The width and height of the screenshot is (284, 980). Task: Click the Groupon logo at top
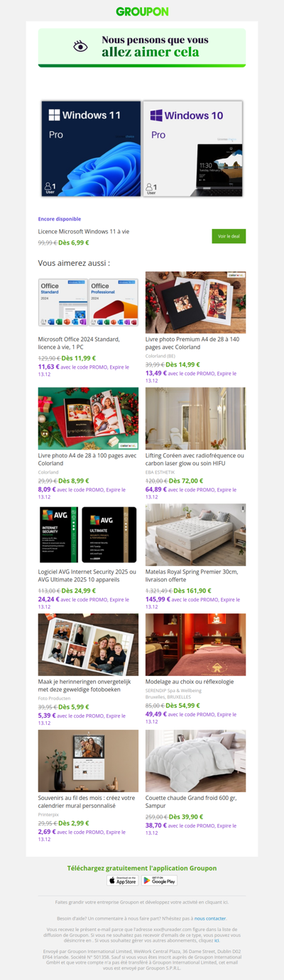point(142,11)
